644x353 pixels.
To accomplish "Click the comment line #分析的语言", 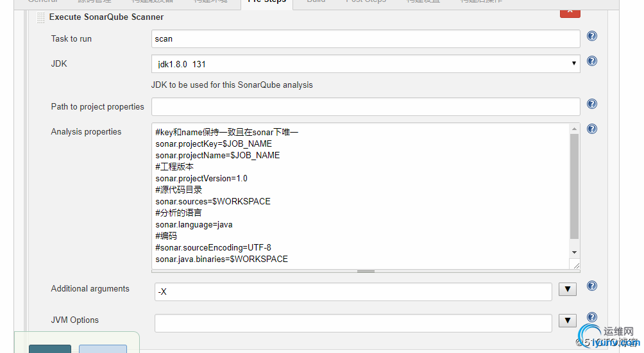I will point(179,213).
